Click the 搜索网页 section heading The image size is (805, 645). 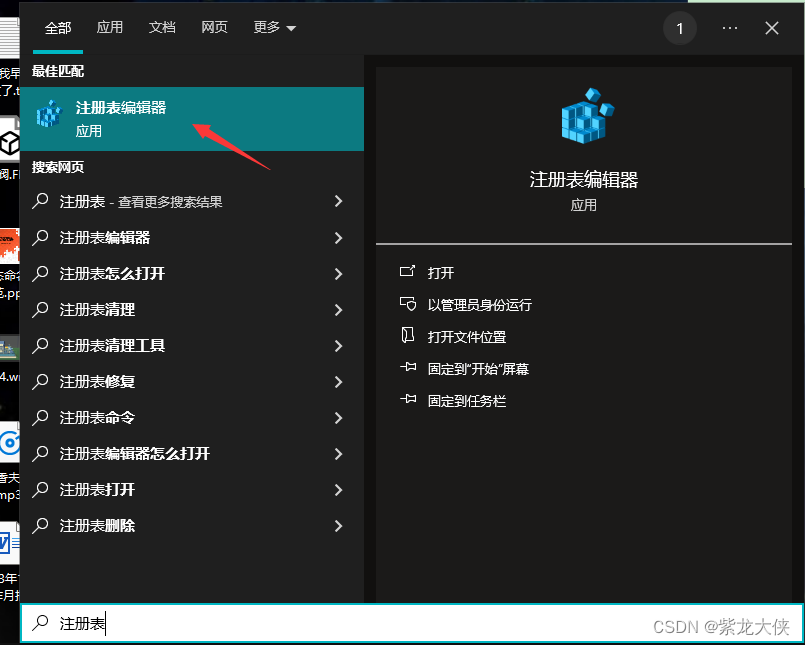(x=58, y=167)
